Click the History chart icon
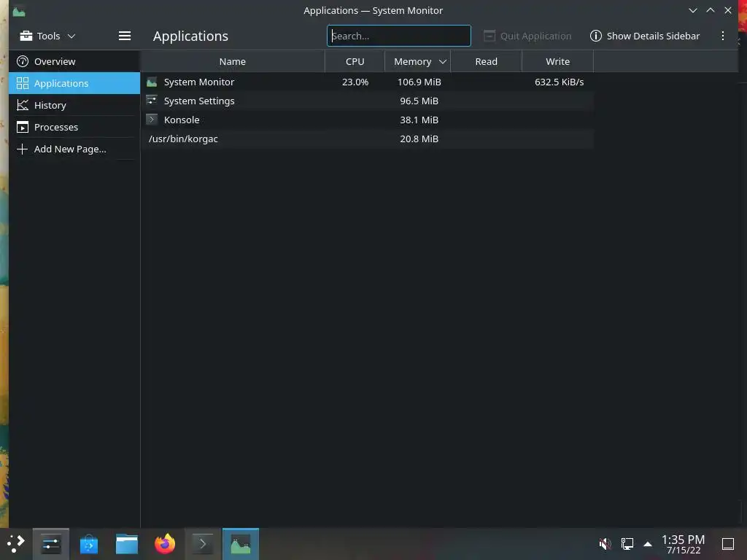Image resolution: width=747 pixels, height=560 pixels. (x=23, y=105)
